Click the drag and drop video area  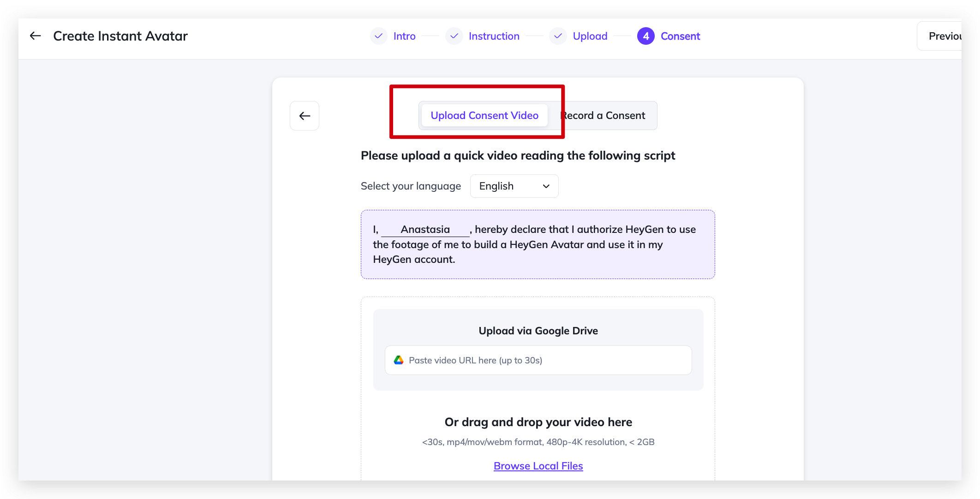[x=538, y=422]
